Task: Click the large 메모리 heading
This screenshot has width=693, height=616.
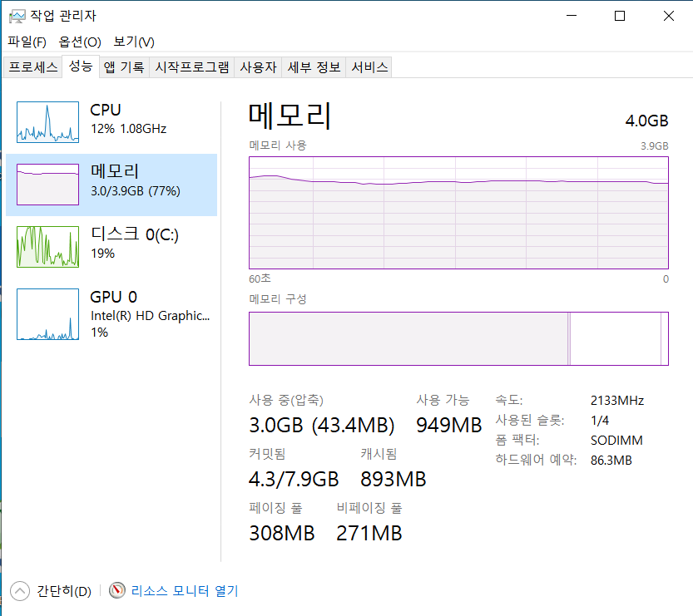Action: point(290,116)
